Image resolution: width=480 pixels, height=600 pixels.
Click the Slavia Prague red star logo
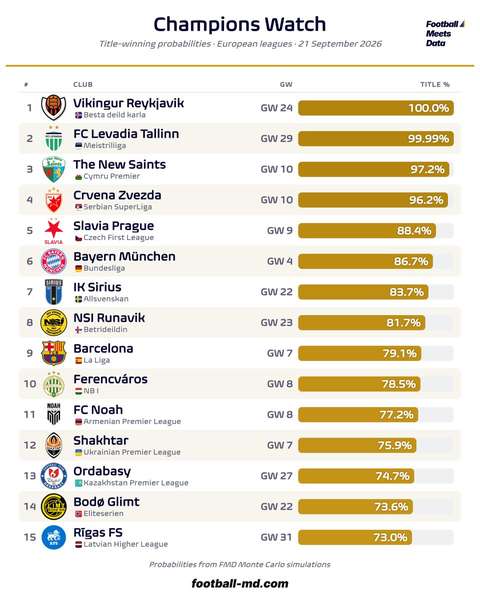click(x=54, y=231)
